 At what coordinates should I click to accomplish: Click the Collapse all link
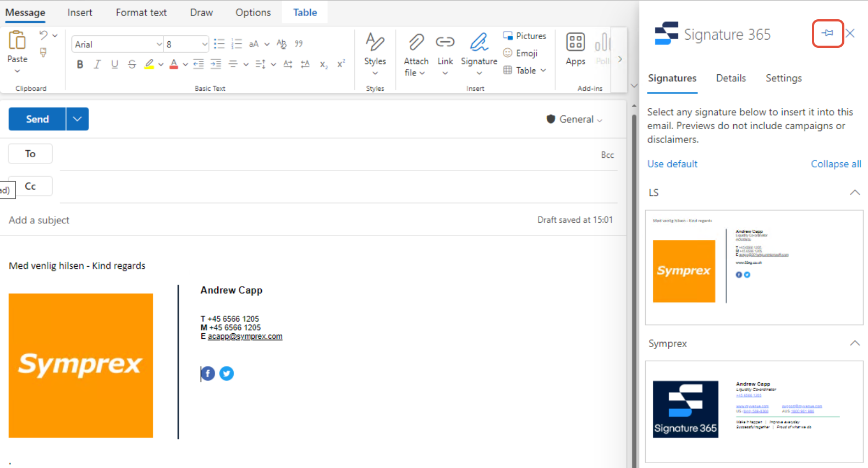pyautogui.click(x=836, y=164)
